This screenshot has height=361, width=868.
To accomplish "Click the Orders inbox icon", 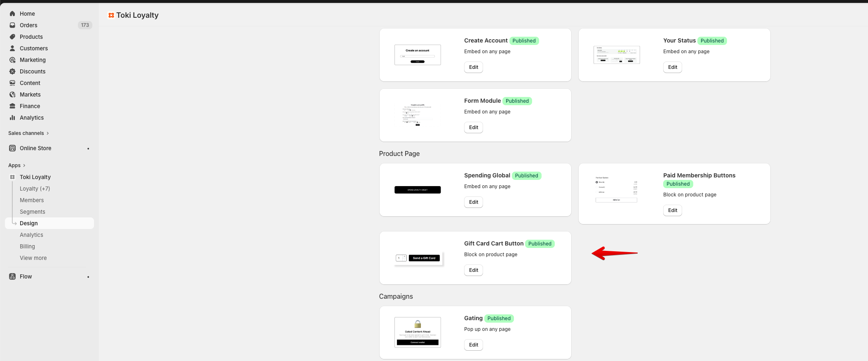I will tap(12, 25).
